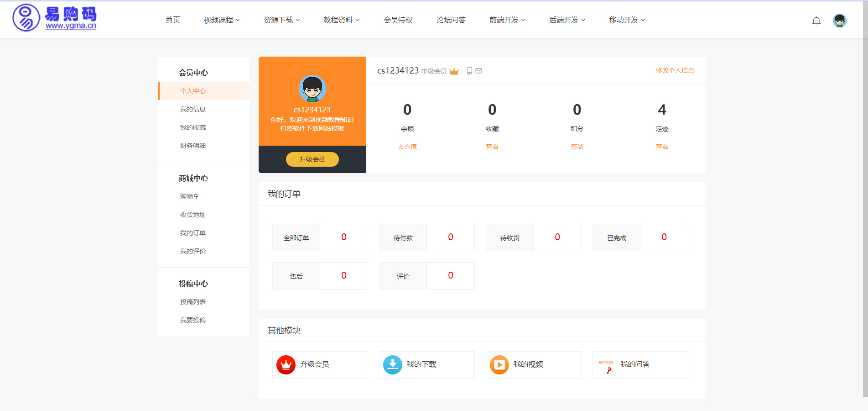Expand the 前端开发 dropdown menu
The width and height of the screenshot is (868, 411).
click(x=507, y=20)
